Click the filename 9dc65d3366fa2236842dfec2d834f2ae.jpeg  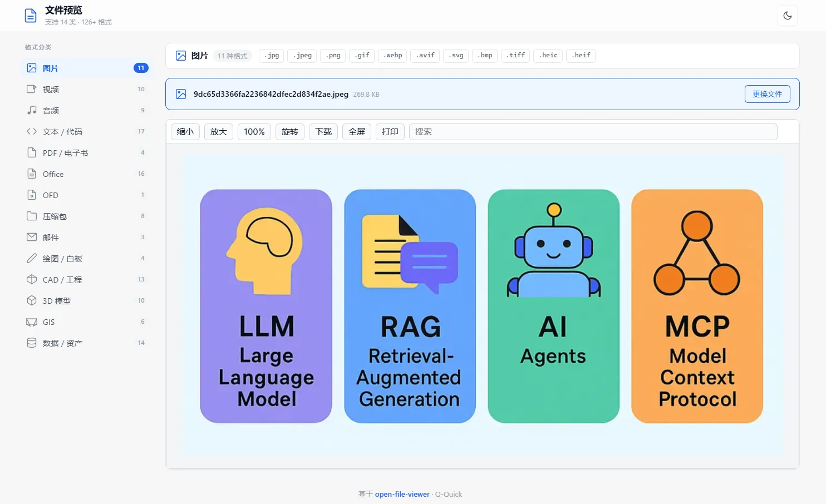pos(271,94)
